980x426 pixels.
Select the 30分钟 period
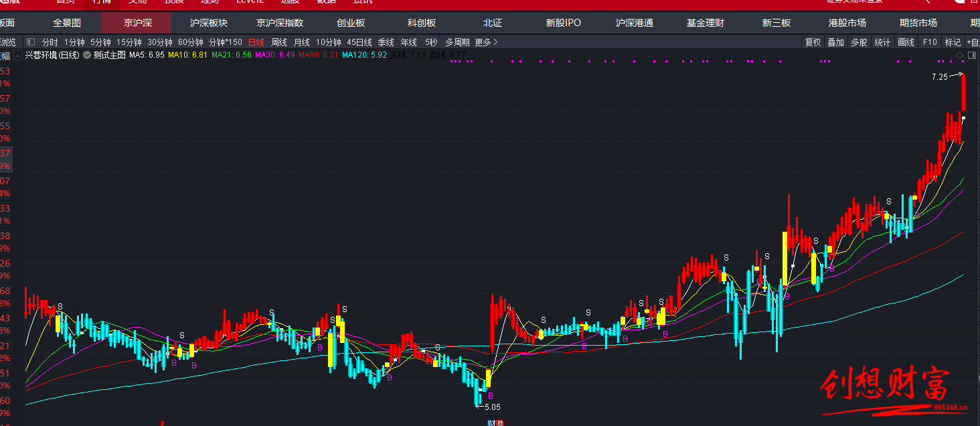(160, 42)
